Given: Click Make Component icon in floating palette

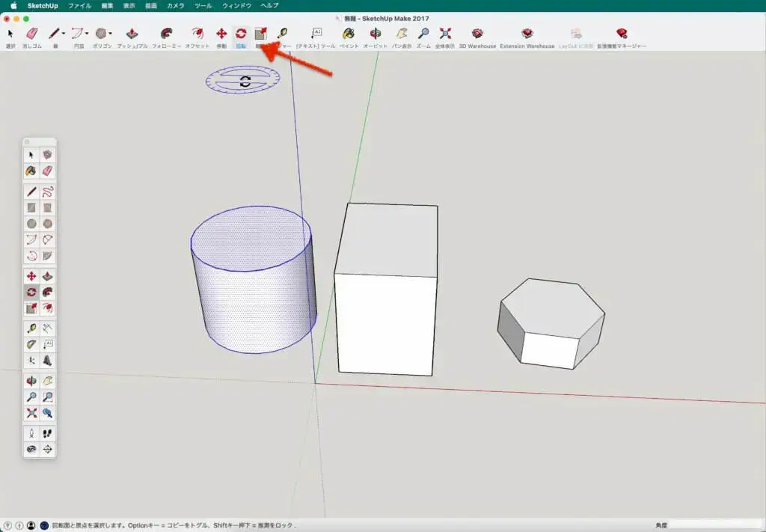Looking at the screenshot, I should pos(47,156).
